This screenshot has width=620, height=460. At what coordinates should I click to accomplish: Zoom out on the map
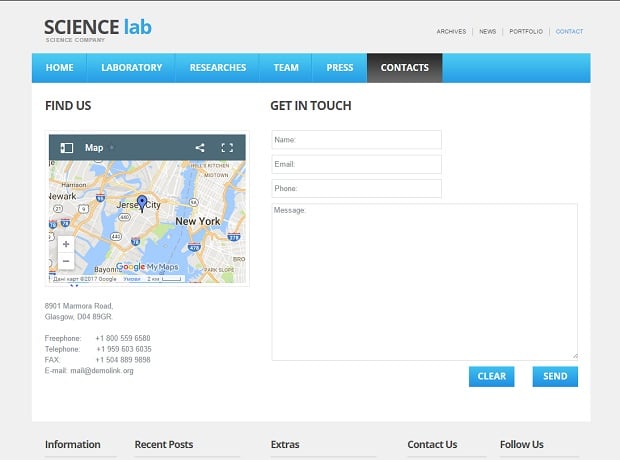(x=66, y=261)
